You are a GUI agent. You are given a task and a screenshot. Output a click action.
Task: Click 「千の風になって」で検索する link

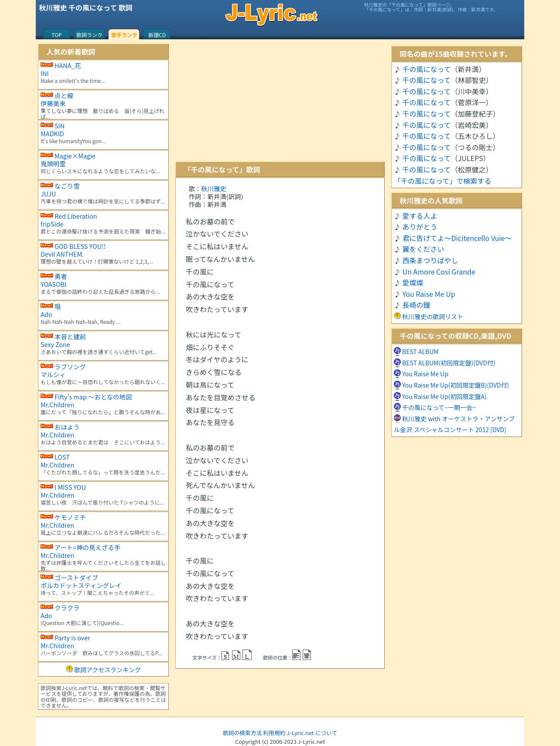click(x=443, y=181)
